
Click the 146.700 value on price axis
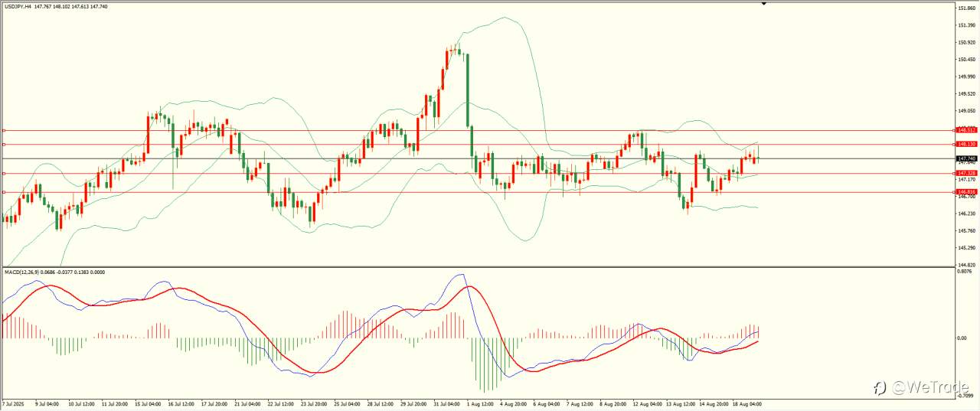pos(966,197)
